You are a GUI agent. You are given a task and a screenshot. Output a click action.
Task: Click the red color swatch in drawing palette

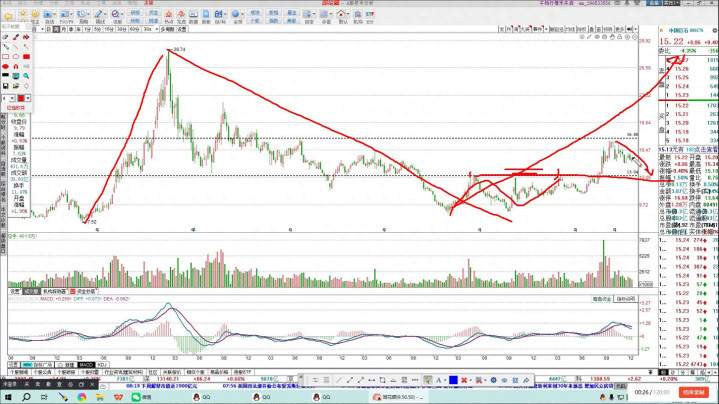pyautogui.click(x=23, y=98)
